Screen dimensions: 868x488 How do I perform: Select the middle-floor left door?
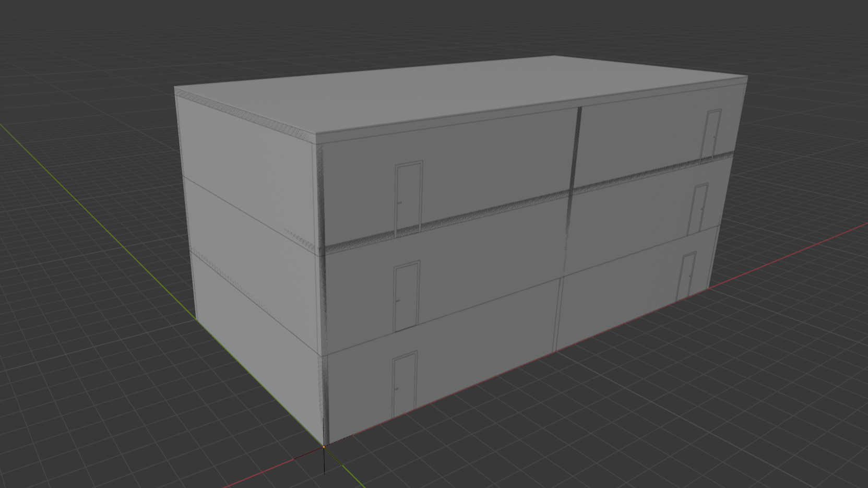[x=406, y=296]
